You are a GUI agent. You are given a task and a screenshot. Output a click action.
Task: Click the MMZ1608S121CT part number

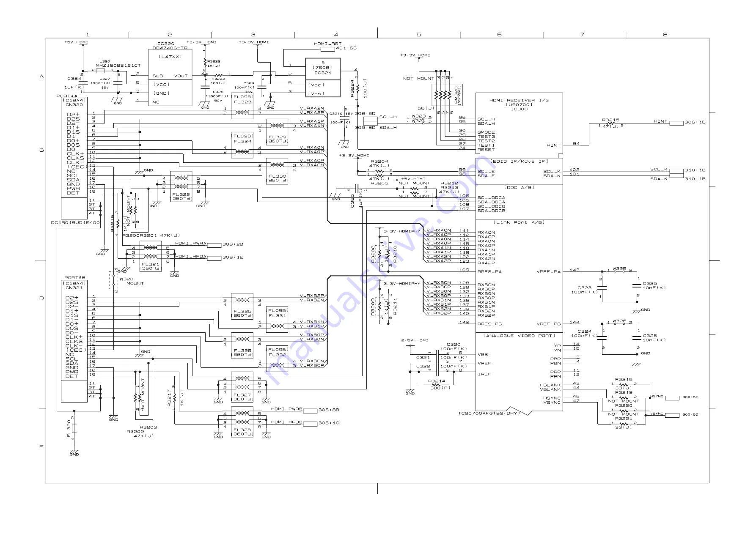coord(118,66)
